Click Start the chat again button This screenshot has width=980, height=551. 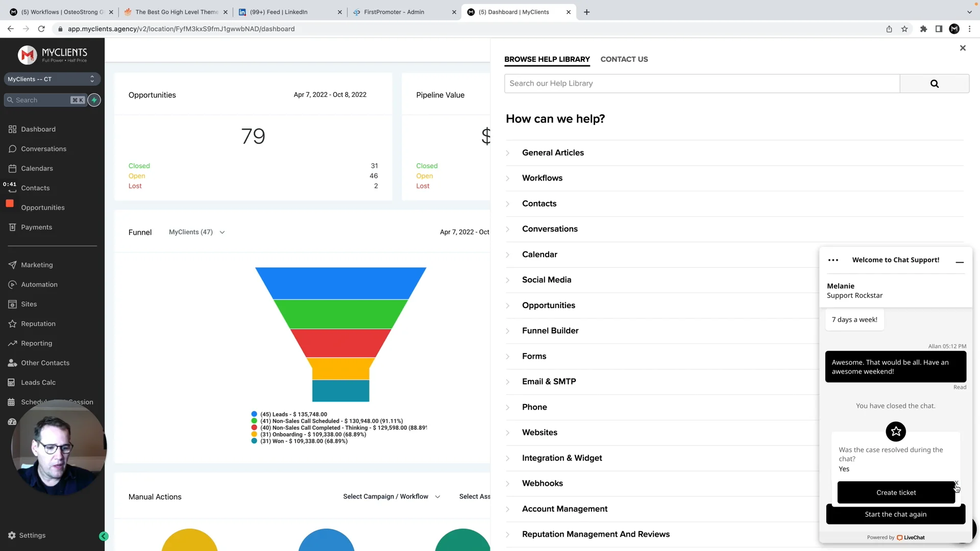click(x=895, y=514)
